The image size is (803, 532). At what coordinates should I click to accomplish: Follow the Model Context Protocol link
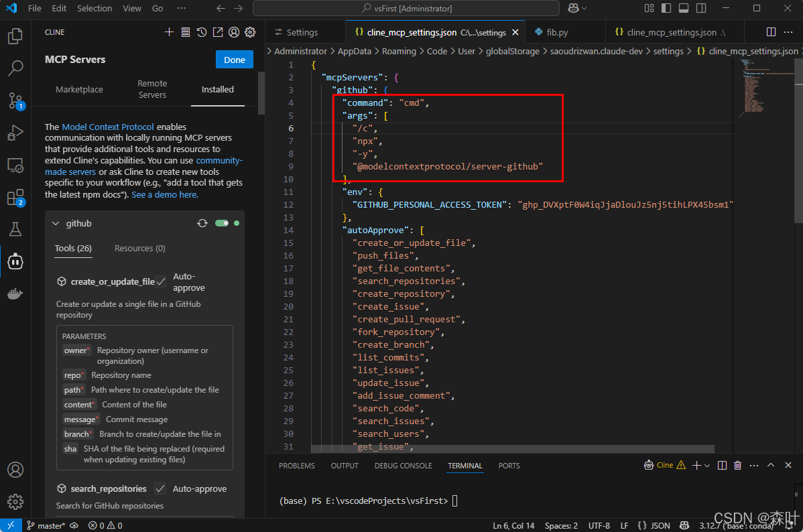(107, 127)
